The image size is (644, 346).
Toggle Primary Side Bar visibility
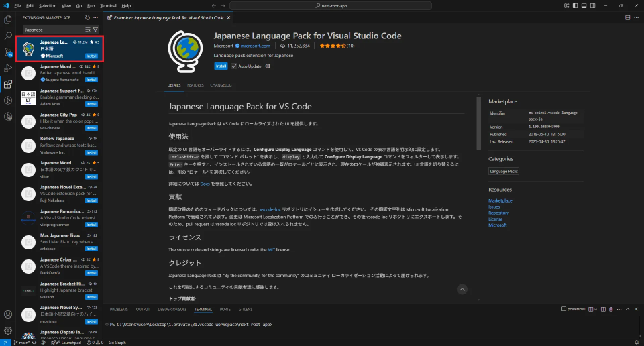[575, 6]
